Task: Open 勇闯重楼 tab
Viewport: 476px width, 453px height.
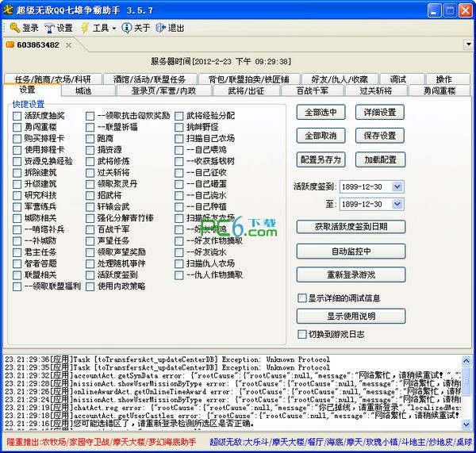Action: click(440, 90)
